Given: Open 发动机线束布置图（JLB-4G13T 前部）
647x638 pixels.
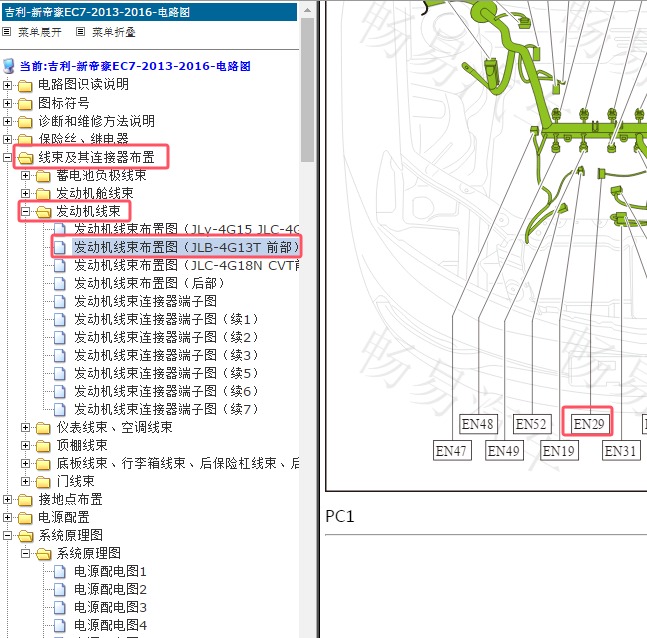Looking at the screenshot, I should [186, 247].
